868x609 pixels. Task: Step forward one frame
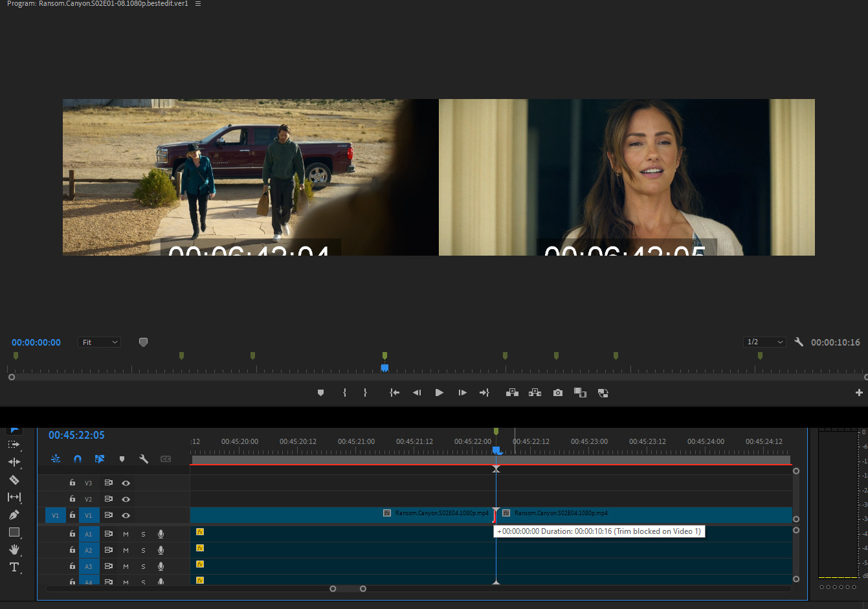coord(462,393)
